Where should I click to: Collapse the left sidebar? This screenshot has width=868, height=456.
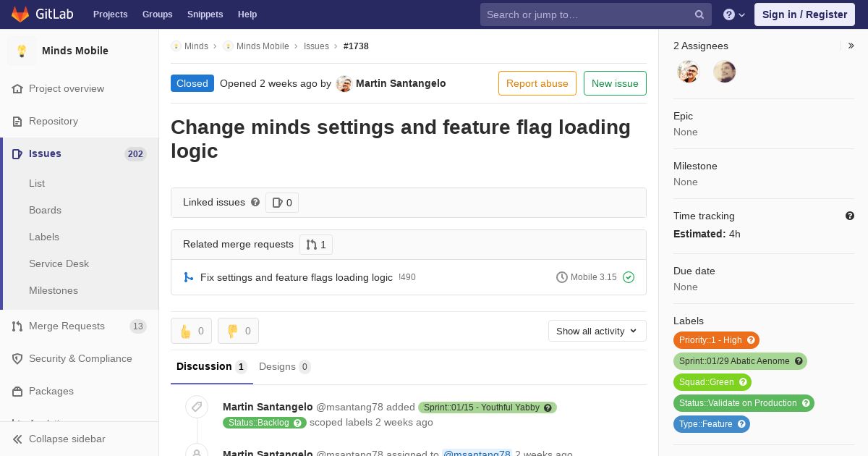pos(67,439)
